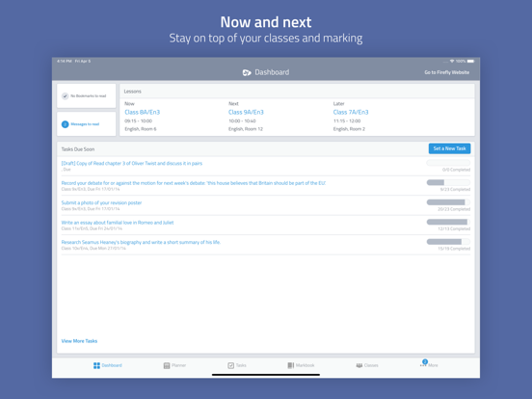The image size is (532, 399).
Task: Open Messages to read card
Action: 86,124
